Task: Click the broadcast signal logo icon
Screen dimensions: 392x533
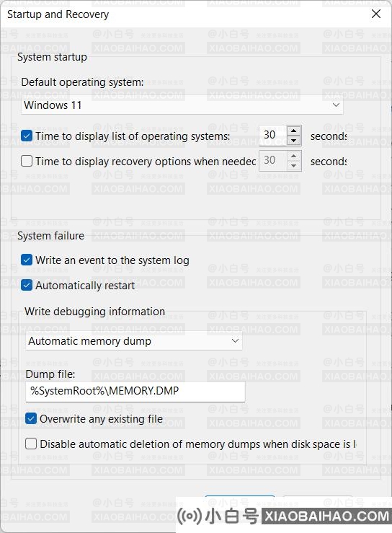Action: coord(190,516)
